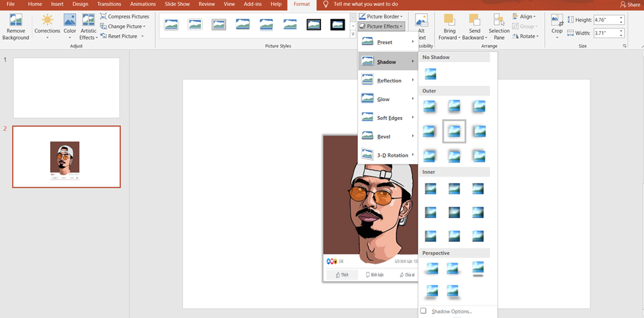Switch to the Review tab
Image resolution: width=644 pixels, height=318 pixels.
(x=207, y=4)
